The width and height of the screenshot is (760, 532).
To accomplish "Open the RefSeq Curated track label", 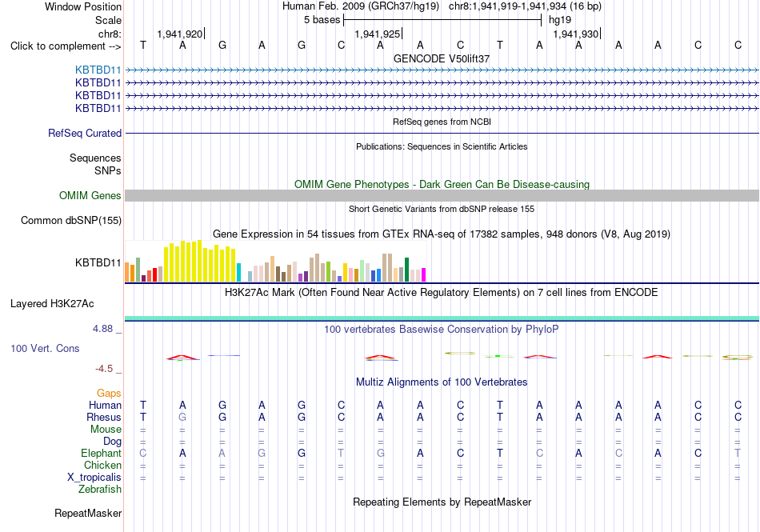I will [85, 134].
